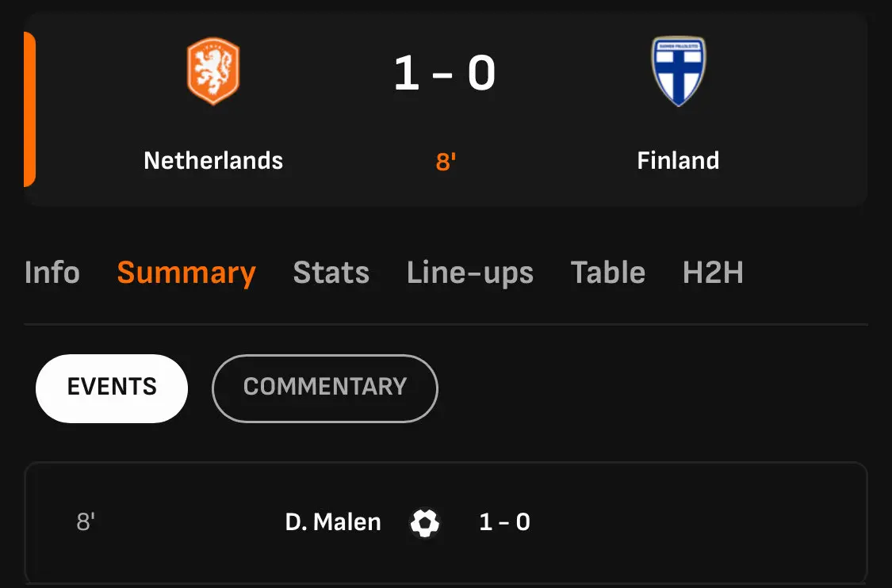The width and height of the screenshot is (892, 588).
Task: Open the Line-ups tab
Action: pos(470,273)
